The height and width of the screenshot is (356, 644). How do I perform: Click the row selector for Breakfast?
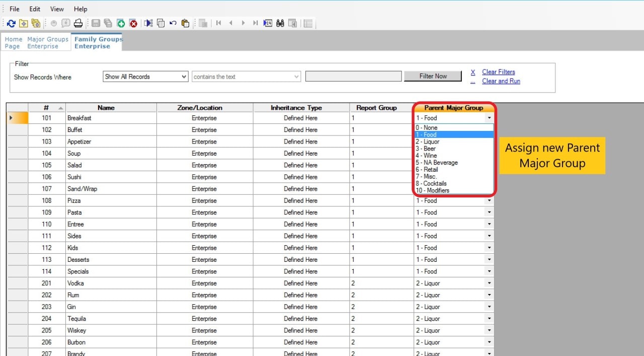[x=18, y=118]
